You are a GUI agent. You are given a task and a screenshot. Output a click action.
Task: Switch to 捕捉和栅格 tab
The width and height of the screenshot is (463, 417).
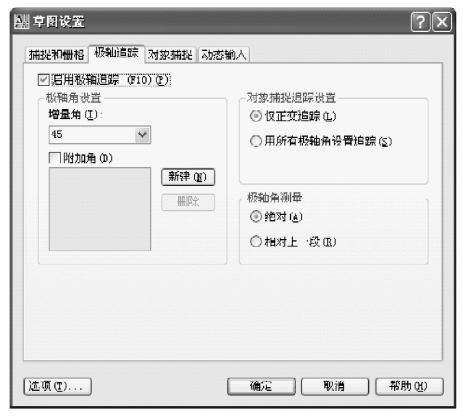tap(56, 55)
